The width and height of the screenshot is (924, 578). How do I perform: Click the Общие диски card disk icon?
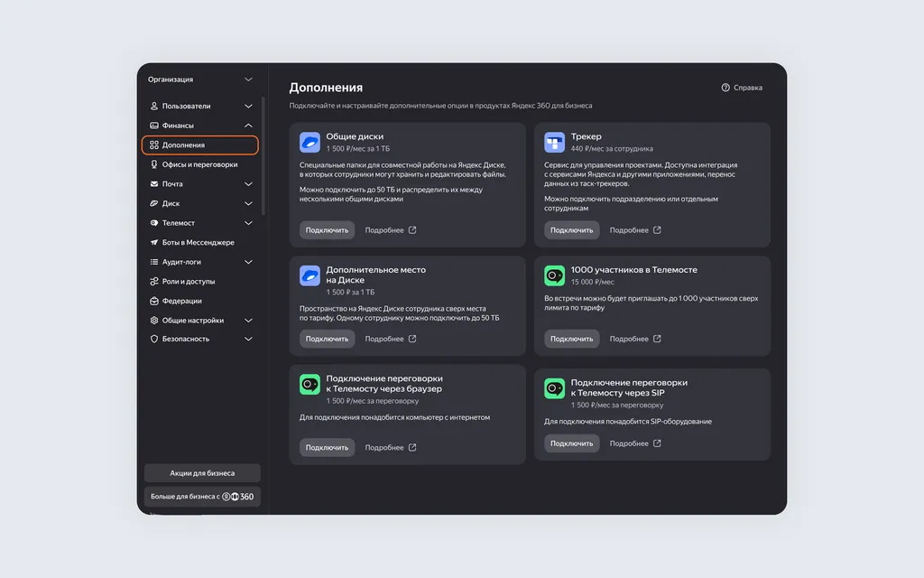pos(310,142)
